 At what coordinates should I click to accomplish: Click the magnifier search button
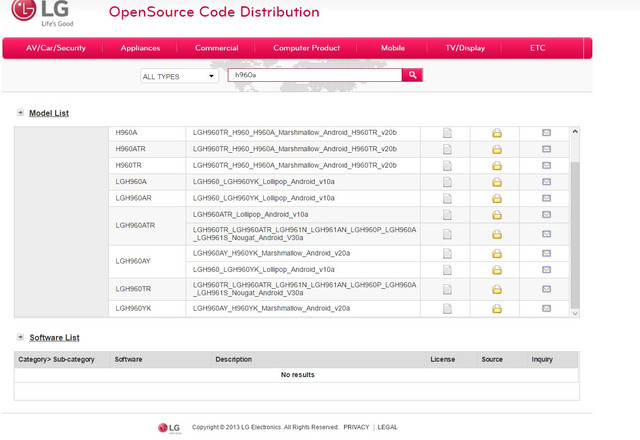tap(412, 75)
